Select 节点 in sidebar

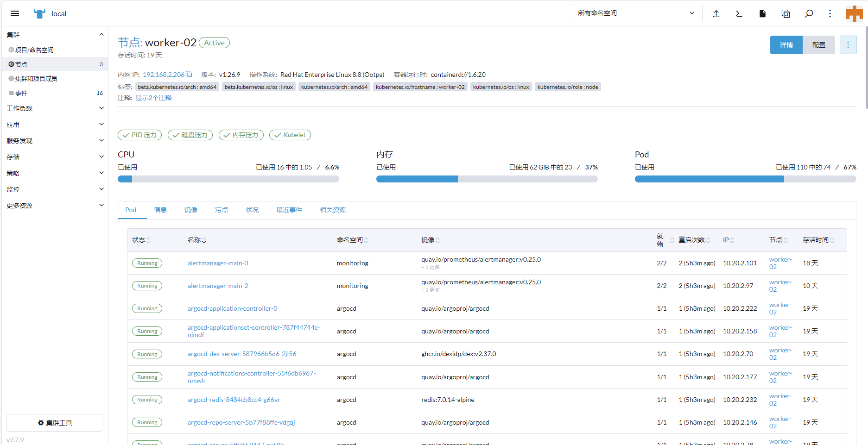55,64
